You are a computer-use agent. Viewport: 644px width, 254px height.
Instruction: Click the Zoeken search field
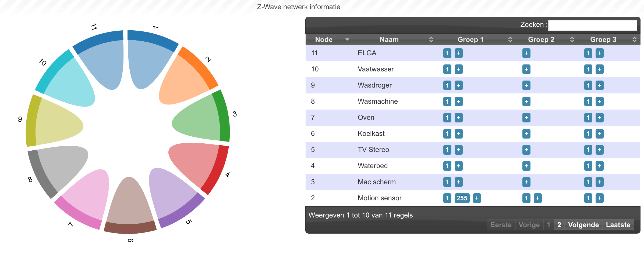tap(592, 25)
